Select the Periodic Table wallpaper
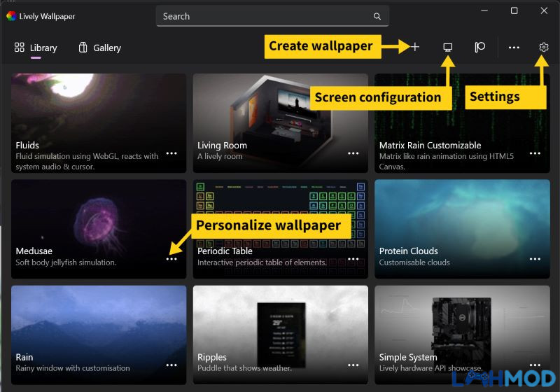This screenshot has width=560, height=392. click(281, 229)
